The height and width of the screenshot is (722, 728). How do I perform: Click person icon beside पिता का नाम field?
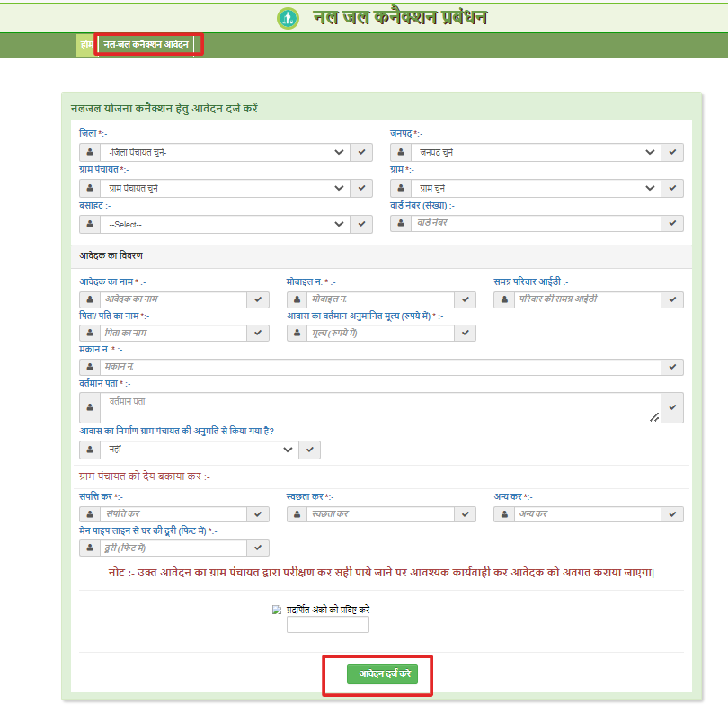(90, 333)
